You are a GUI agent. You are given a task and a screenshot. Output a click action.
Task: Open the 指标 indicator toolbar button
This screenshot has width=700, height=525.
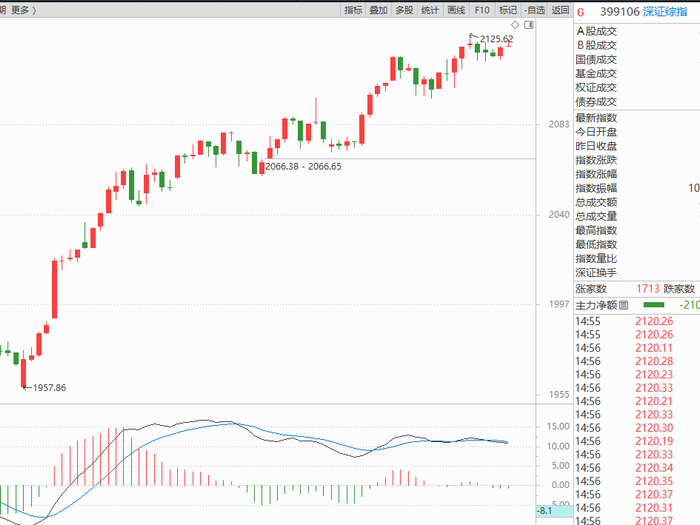point(353,10)
